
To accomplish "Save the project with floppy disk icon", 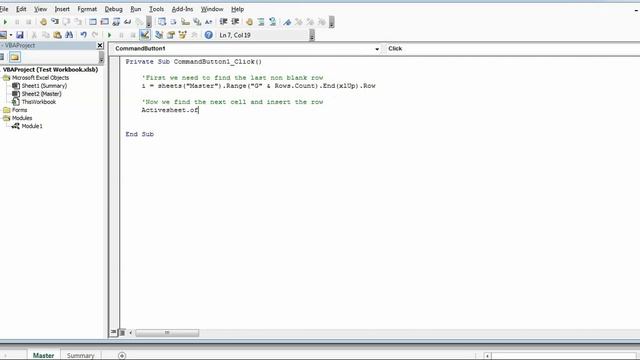I will 20,35.
